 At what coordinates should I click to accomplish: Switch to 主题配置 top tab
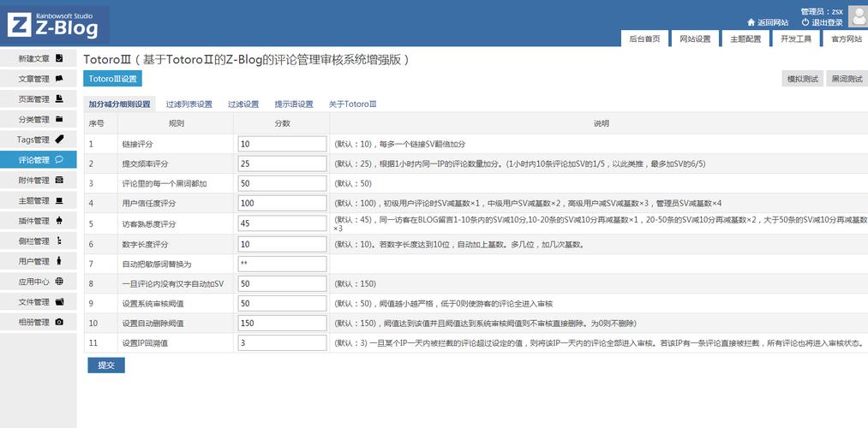pyautogui.click(x=745, y=39)
